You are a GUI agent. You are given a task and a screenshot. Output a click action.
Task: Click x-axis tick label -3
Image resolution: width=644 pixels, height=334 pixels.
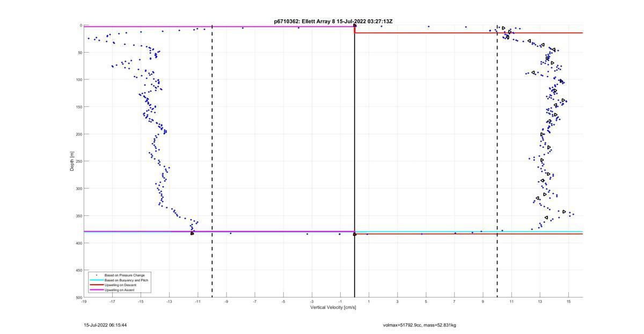(x=312, y=301)
